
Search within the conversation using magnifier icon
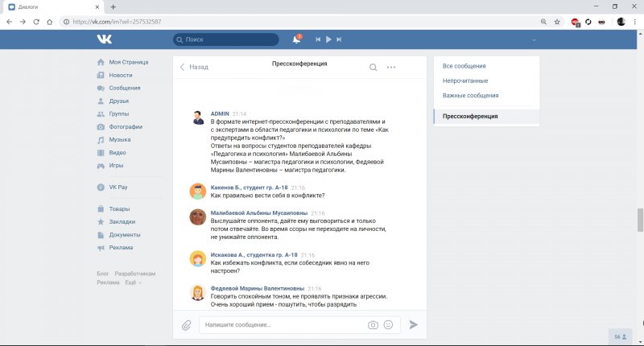373,68
